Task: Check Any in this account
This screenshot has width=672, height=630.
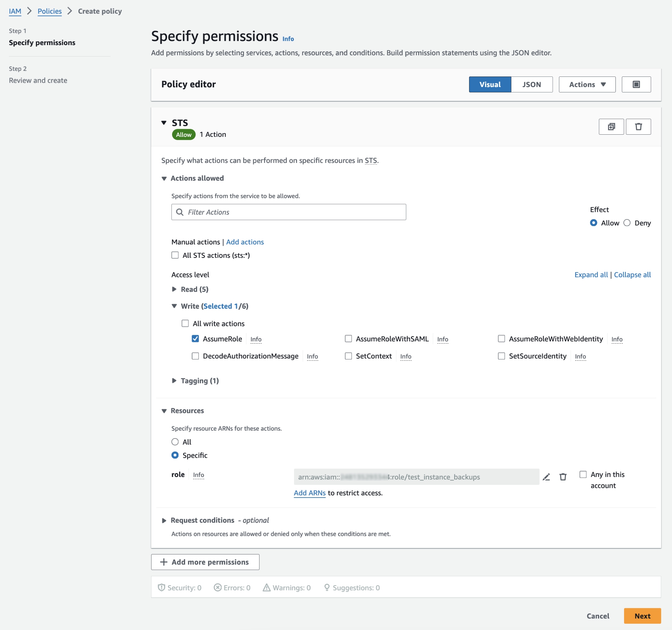Action: pos(583,474)
